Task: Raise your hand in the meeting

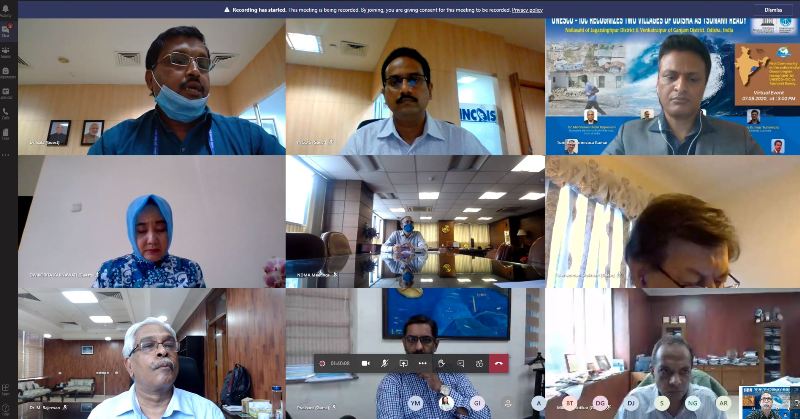Action: click(441, 363)
